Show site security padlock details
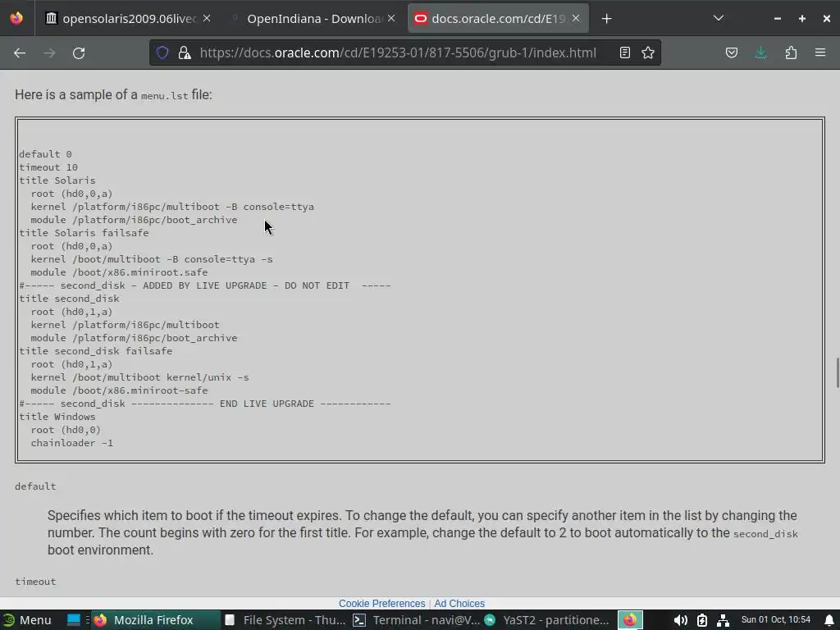This screenshot has height=630, width=840. click(185, 52)
